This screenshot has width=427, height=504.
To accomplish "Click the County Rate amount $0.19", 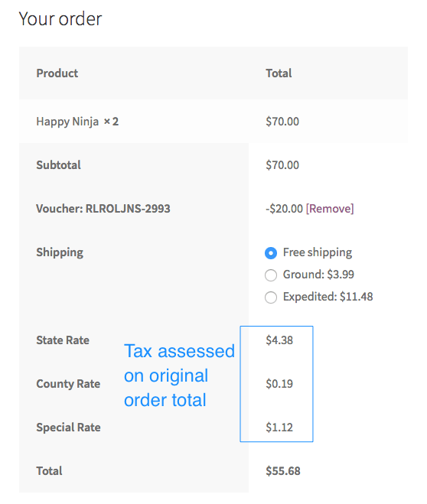I will click(279, 383).
